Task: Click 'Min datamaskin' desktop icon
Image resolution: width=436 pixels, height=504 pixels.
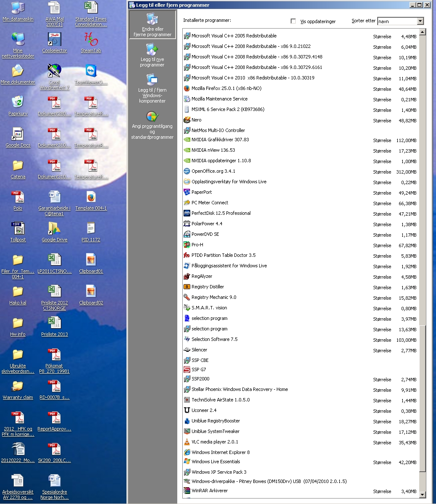Action: [18, 12]
